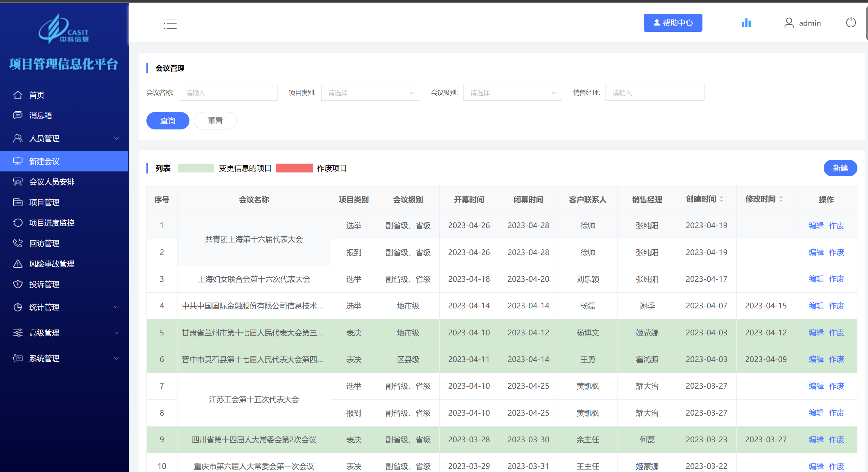
Task: Click 编辑 for row 1
Action: [816, 225]
